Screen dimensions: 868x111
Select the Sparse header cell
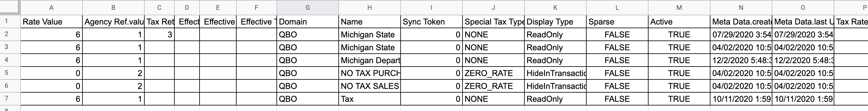(x=617, y=22)
